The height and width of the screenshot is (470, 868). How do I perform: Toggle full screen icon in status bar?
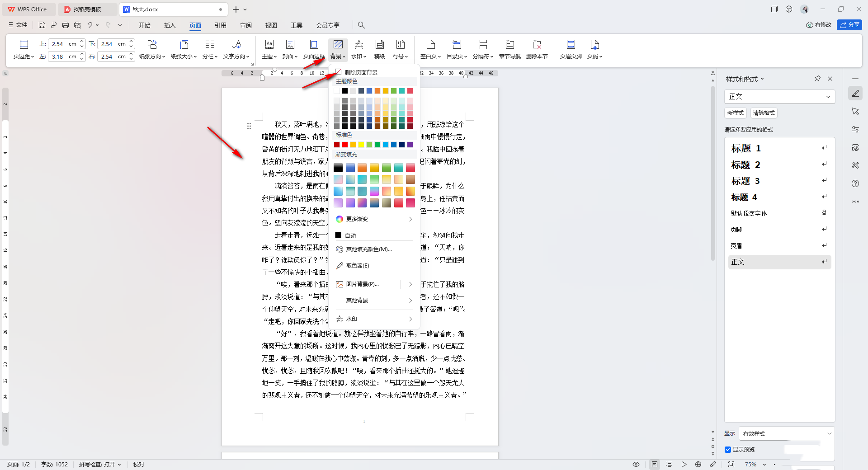(x=731, y=464)
